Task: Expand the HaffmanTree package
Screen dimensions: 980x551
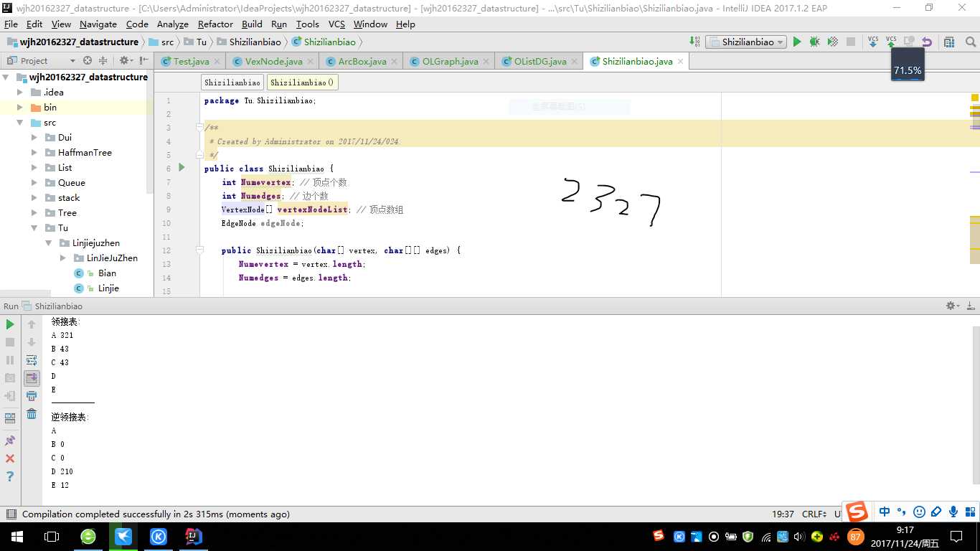Action: tap(34, 152)
